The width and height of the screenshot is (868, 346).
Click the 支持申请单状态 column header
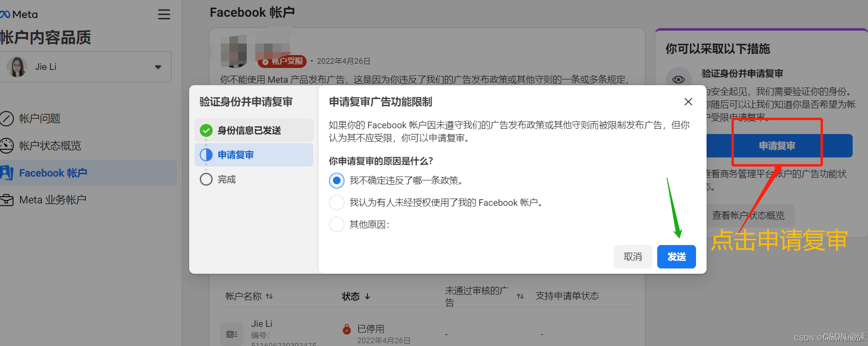(567, 296)
